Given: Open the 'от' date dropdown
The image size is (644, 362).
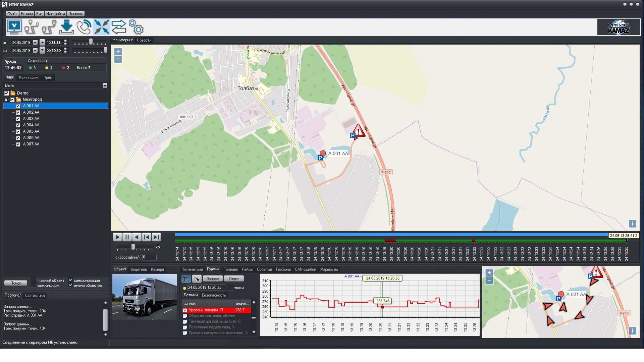Looking at the screenshot, I should [x=35, y=43].
